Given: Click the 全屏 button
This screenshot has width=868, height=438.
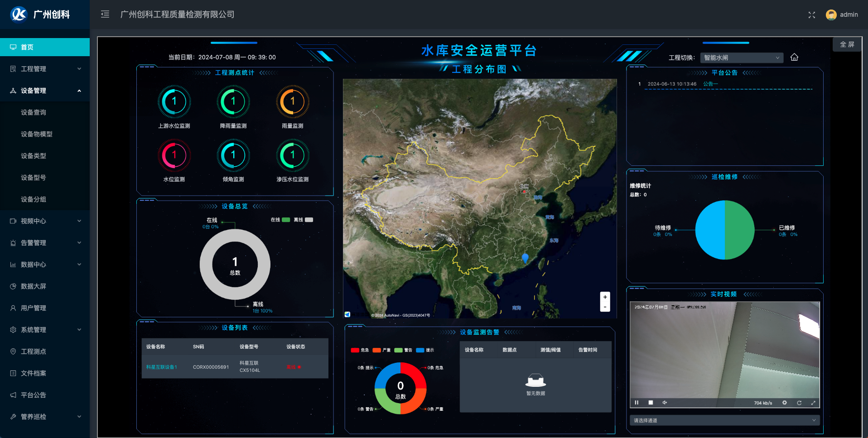Looking at the screenshot, I should [x=847, y=44].
